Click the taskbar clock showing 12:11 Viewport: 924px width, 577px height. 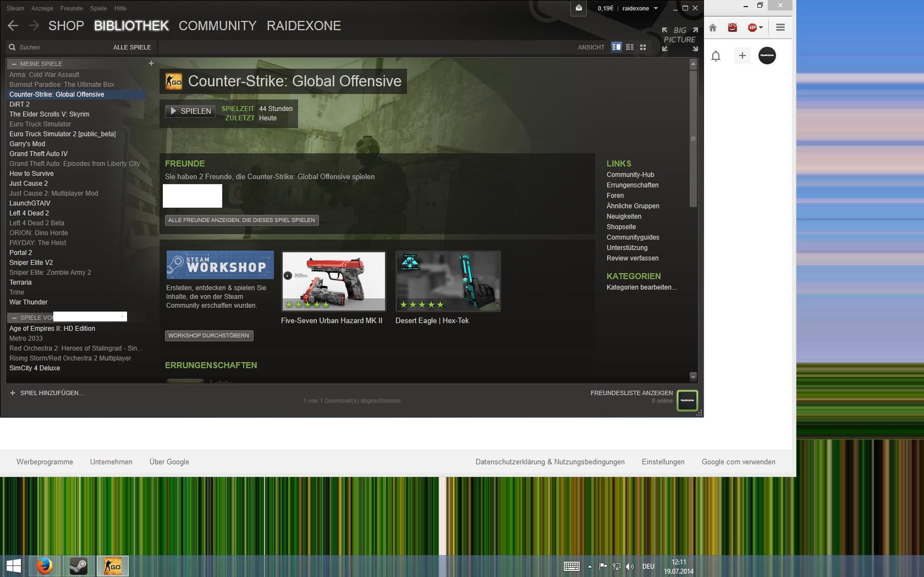pyautogui.click(x=679, y=567)
